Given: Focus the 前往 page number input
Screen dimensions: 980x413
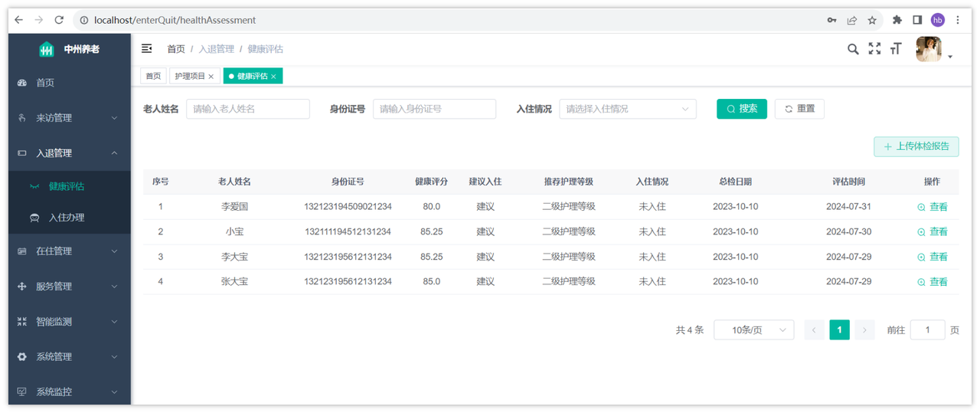Looking at the screenshot, I should click(927, 330).
